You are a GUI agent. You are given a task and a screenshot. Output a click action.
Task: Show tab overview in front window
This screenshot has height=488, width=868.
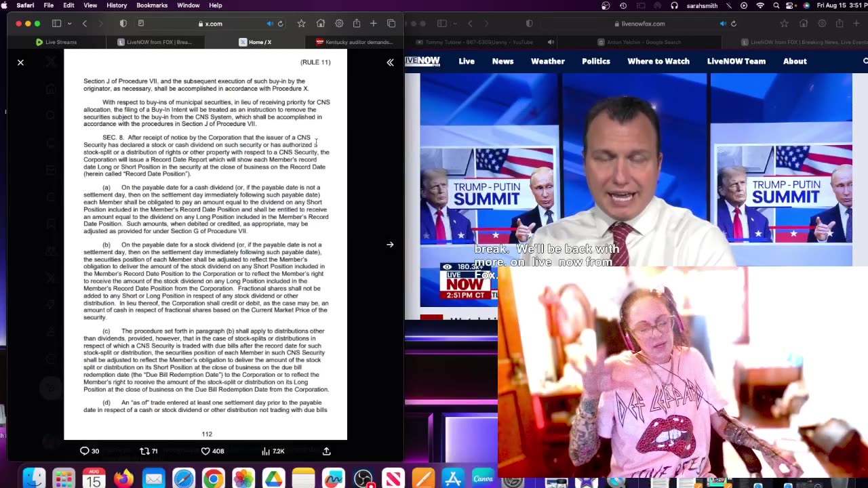[x=391, y=24]
